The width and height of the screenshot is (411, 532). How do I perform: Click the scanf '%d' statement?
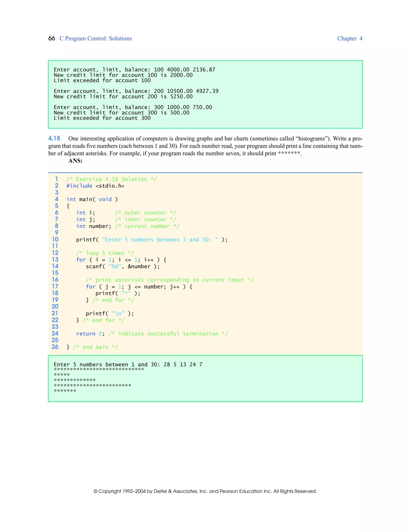pyautogui.click(x=122, y=266)
